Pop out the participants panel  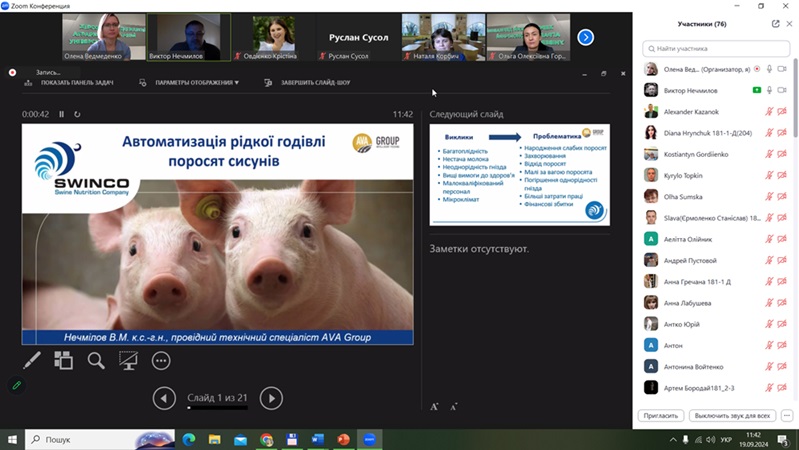tap(776, 23)
